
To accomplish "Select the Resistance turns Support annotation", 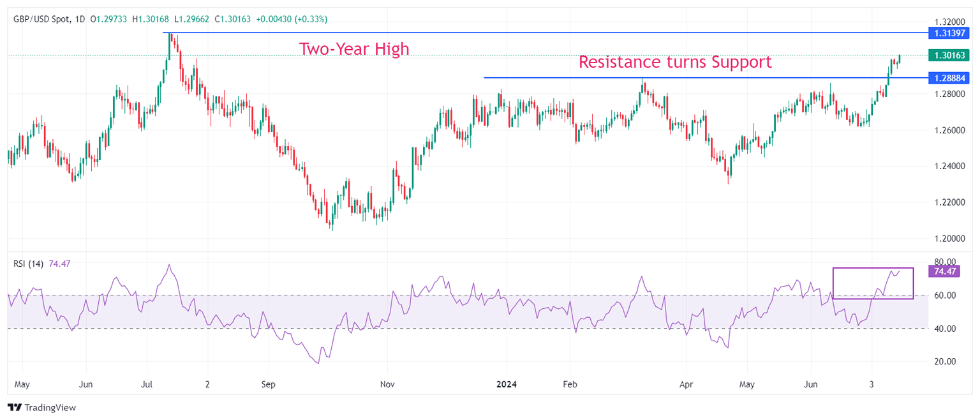I will click(674, 62).
